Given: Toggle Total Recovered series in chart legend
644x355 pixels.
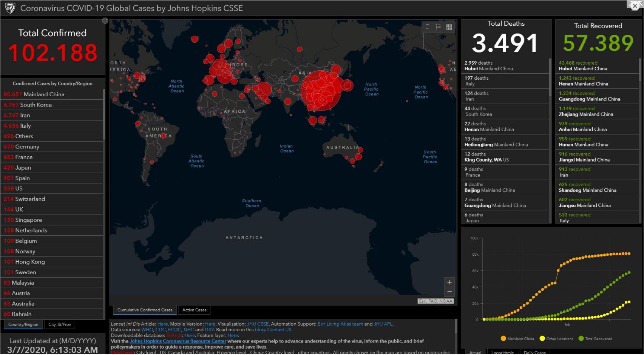Looking at the screenshot, I should (595, 339).
